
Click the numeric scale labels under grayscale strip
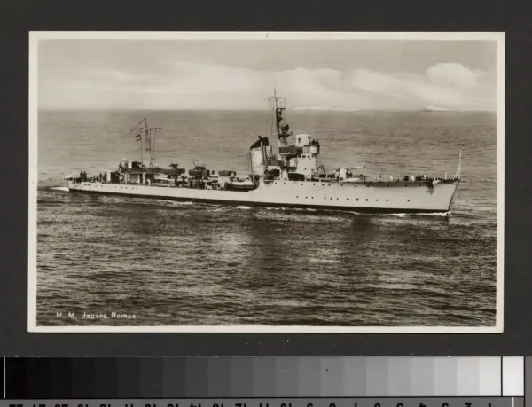click(257, 403)
